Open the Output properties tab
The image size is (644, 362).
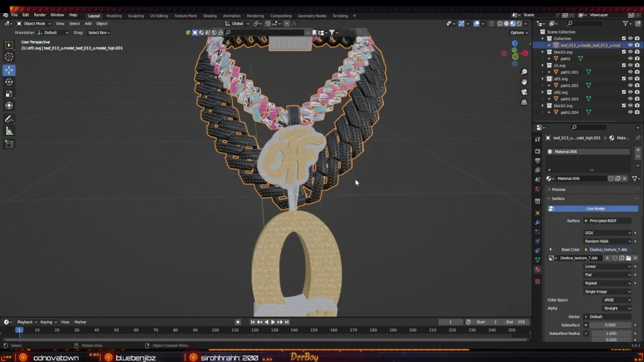click(537, 160)
